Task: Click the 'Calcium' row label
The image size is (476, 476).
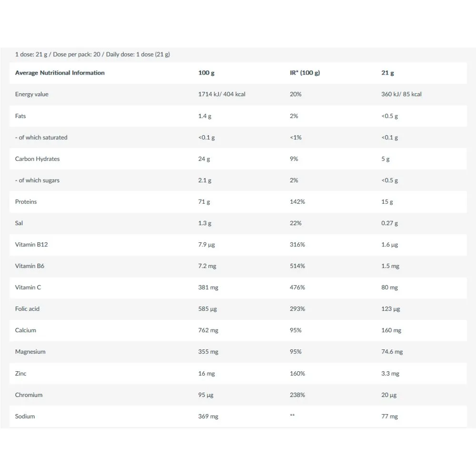Action: pos(26,330)
